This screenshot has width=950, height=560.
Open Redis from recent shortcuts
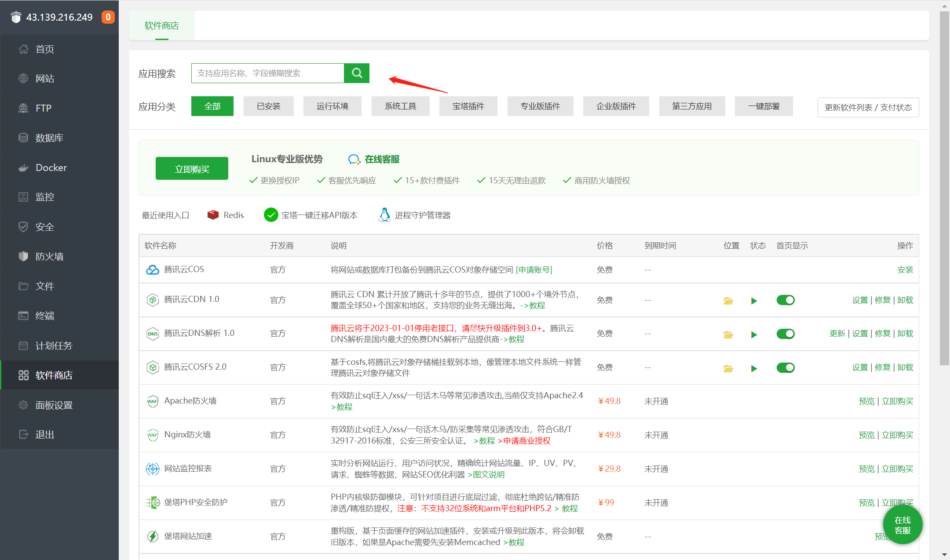pos(226,215)
